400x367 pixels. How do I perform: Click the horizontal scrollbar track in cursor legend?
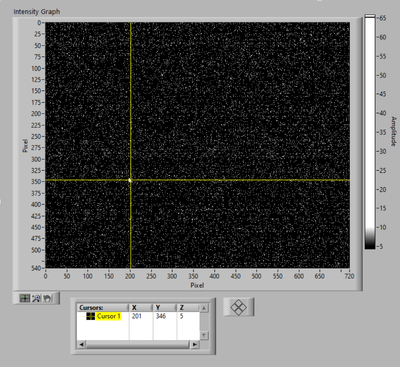pos(138,344)
